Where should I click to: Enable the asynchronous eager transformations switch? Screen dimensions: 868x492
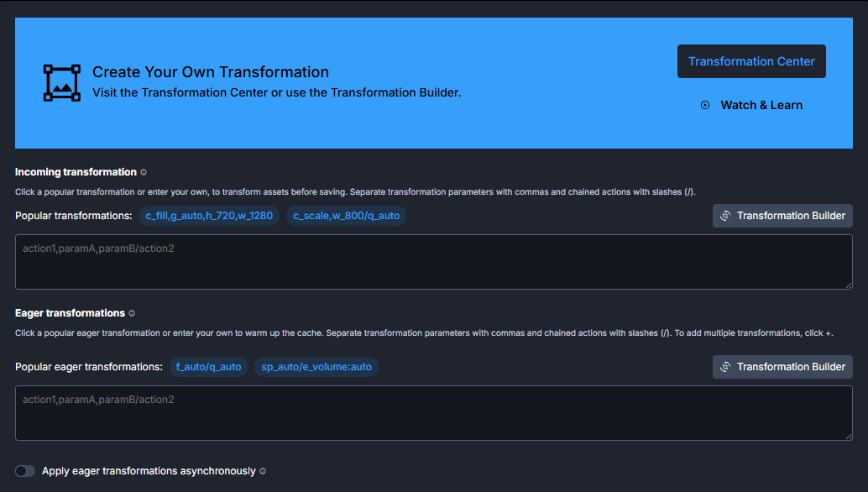pyautogui.click(x=25, y=471)
